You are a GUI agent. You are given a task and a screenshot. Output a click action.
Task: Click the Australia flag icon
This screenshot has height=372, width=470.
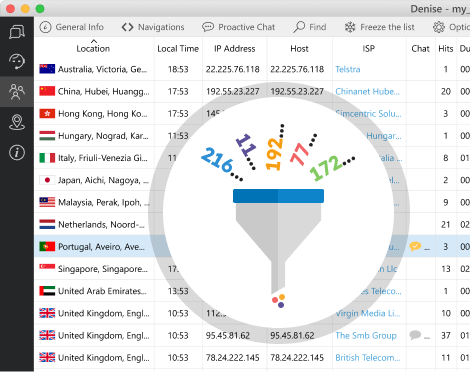tap(47, 69)
